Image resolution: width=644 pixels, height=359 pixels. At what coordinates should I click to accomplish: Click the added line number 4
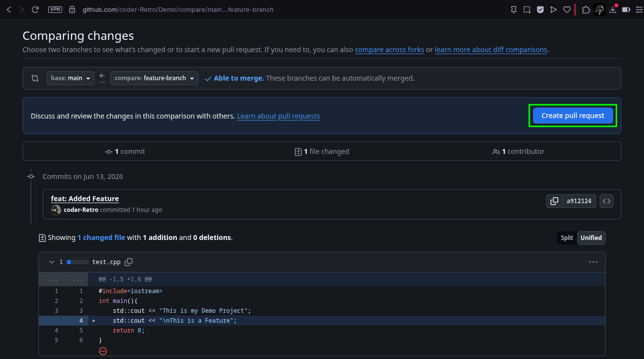[x=81, y=321]
